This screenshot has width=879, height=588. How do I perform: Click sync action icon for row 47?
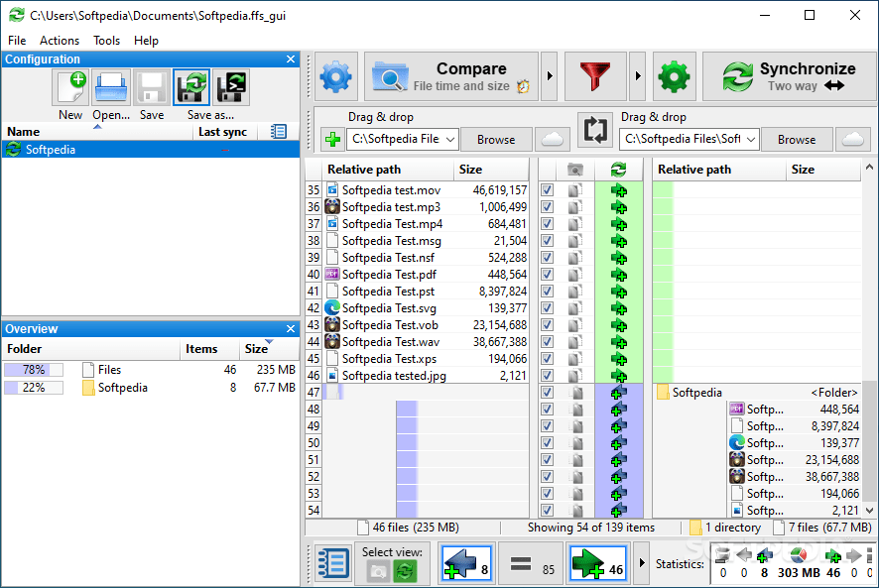(x=619, y=393)
